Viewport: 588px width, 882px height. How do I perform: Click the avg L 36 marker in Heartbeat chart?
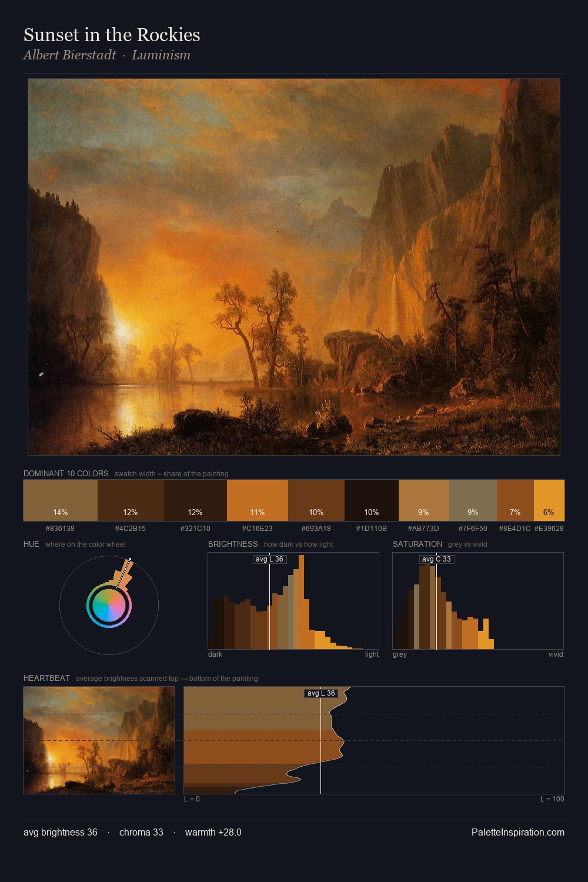click(321, 693)
